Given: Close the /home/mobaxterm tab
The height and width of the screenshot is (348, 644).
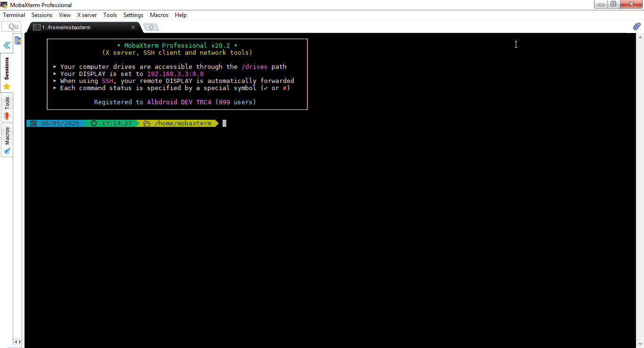Looking at the screenshot, I should pos(133,27).
